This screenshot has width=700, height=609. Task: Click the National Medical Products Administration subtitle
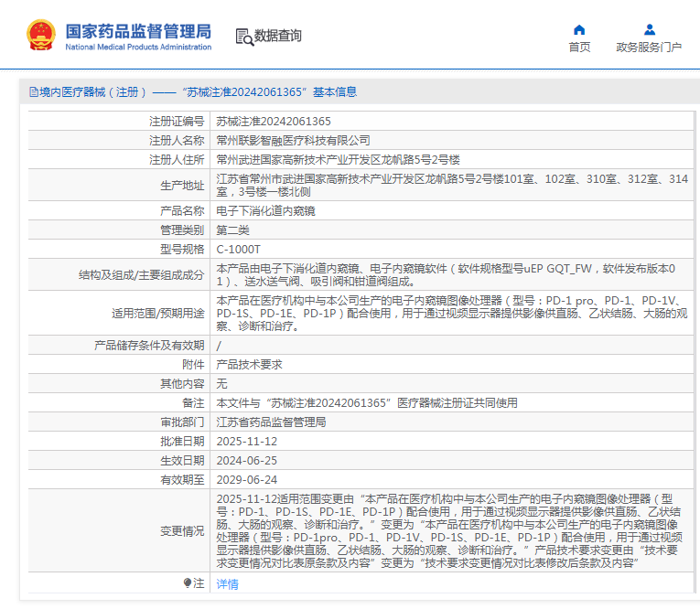138,47
